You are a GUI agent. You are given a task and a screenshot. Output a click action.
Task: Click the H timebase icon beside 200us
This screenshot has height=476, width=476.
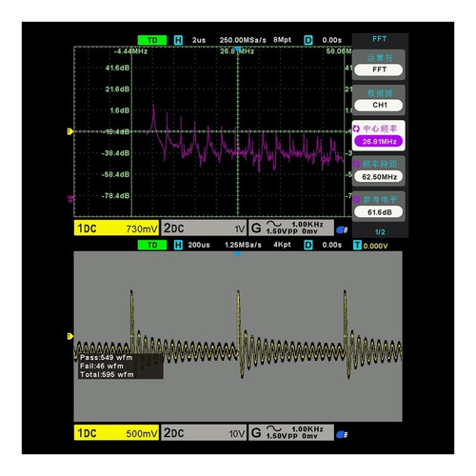coord(178,245)
